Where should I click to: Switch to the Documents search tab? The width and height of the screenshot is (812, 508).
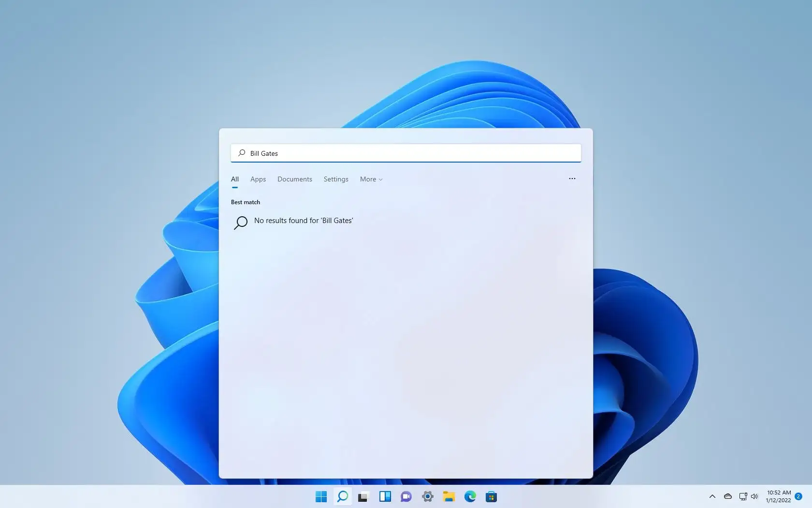click(294, 179)
